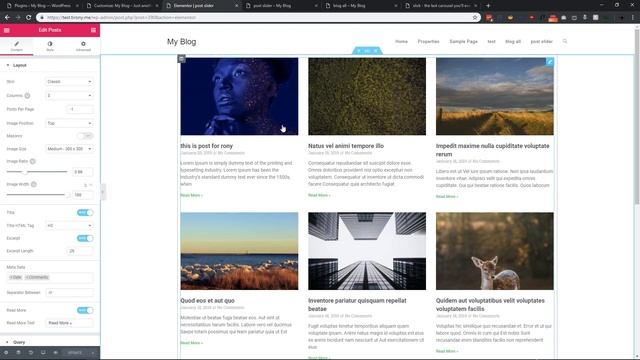The height and width of the screenshot is (360, 640).
Task: Open Elementor settings gear in footer
Action: [6, 353]
